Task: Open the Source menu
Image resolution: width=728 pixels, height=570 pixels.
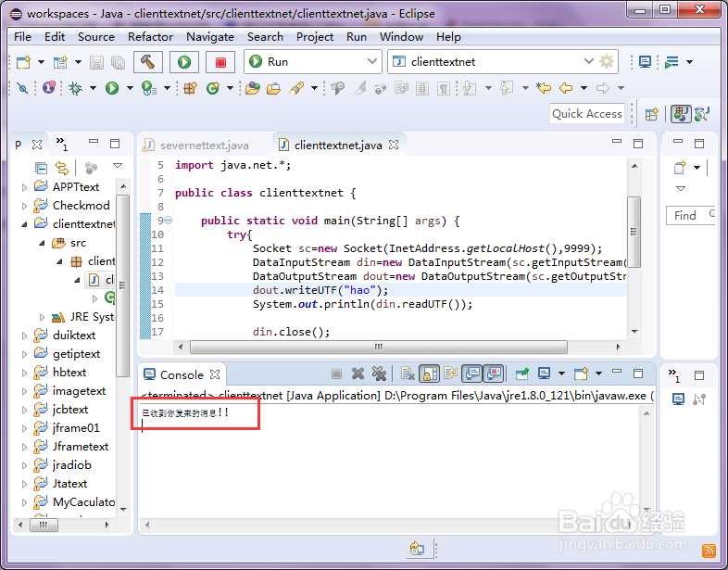Action: 96,37
